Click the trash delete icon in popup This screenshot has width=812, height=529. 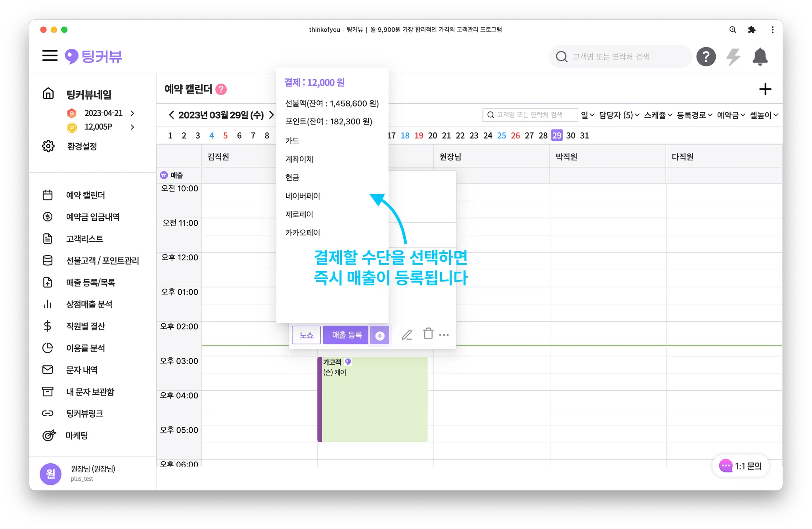pos(428,334)
